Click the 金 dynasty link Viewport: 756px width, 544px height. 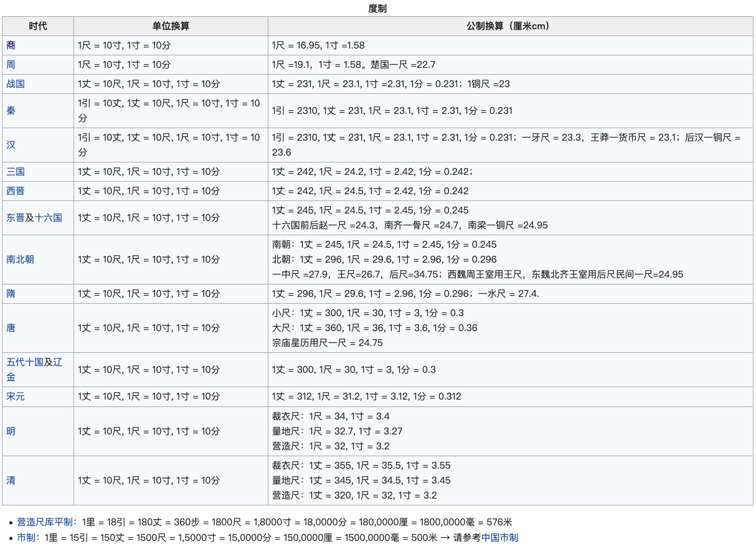[11, 377]
